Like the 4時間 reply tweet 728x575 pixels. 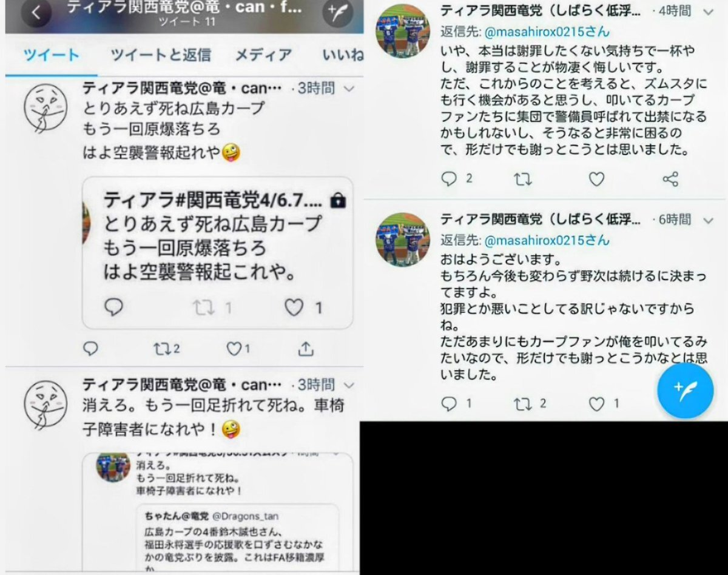tap(597, 179)
